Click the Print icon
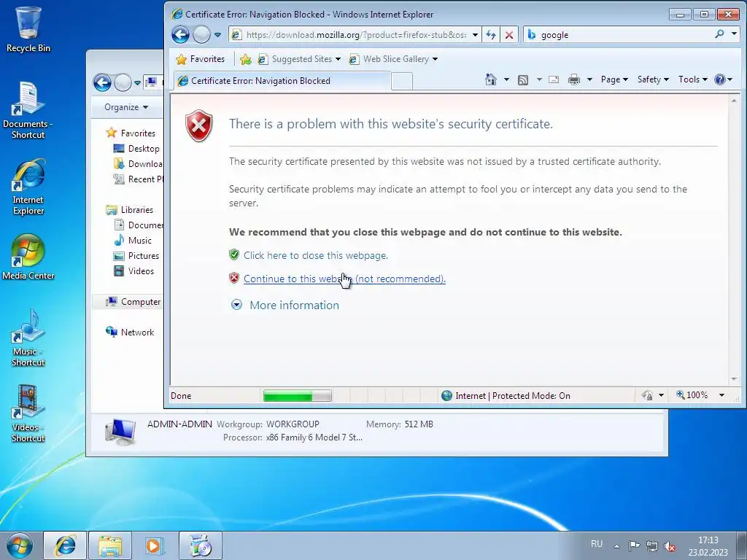The height and width of the screenshot is (560, 747). (x=574, y=80)
